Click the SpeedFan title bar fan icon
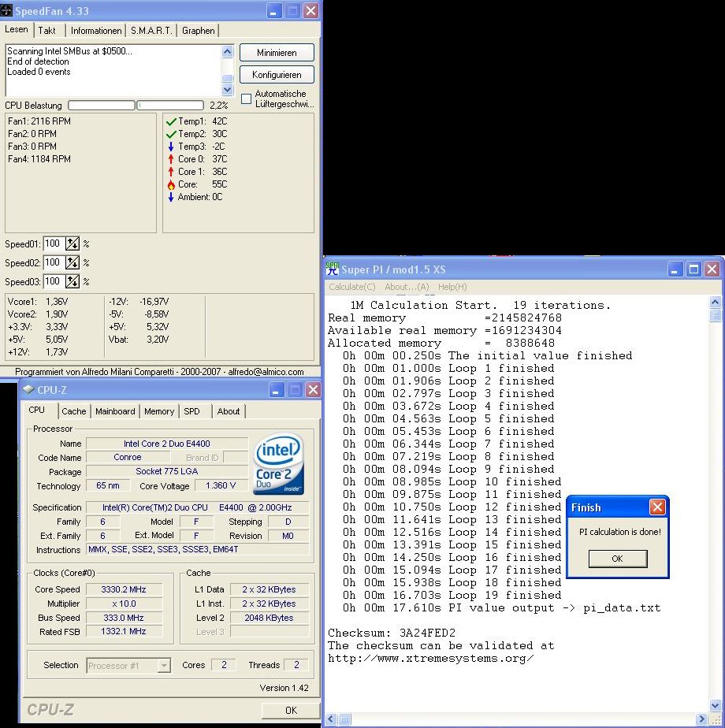Viewport: 725px width, 728px height. coord(6,10)
